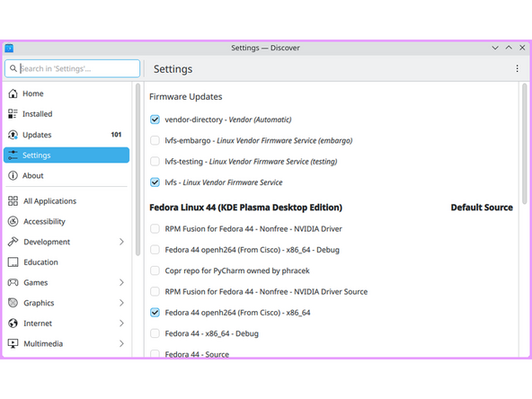Expand the Development category chevron

tap(121, 242)
